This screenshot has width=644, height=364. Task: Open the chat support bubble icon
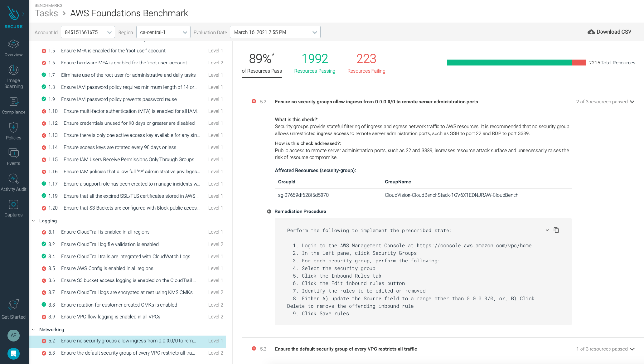(x=14, y=354)
